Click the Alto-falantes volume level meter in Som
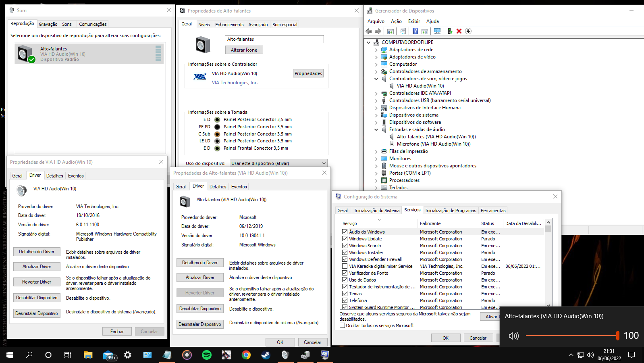644x363 pixels. click(x=158, y=54)
